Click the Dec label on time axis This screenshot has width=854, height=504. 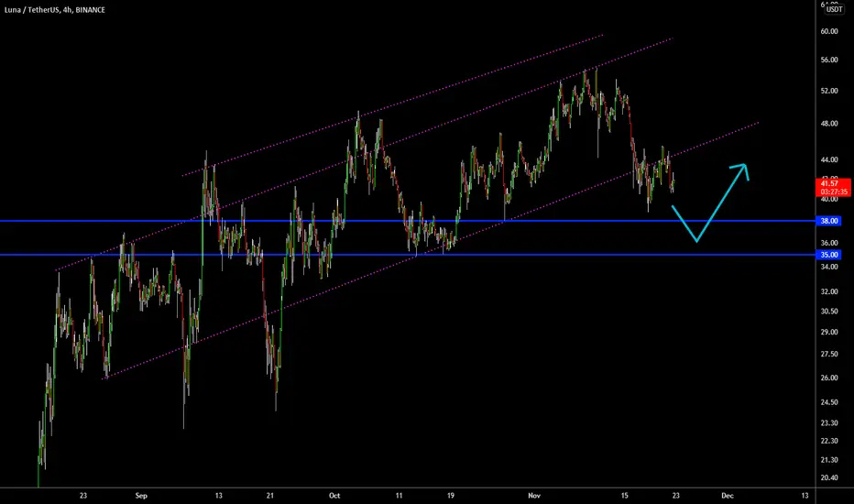pos(728,496)
